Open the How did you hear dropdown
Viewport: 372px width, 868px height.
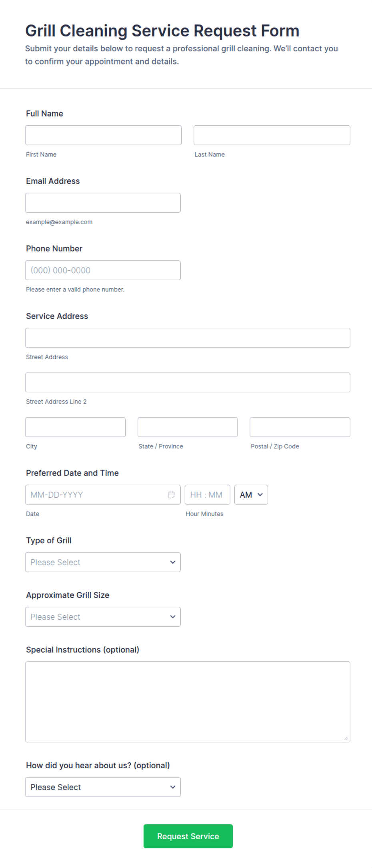[x=103, y=787]
